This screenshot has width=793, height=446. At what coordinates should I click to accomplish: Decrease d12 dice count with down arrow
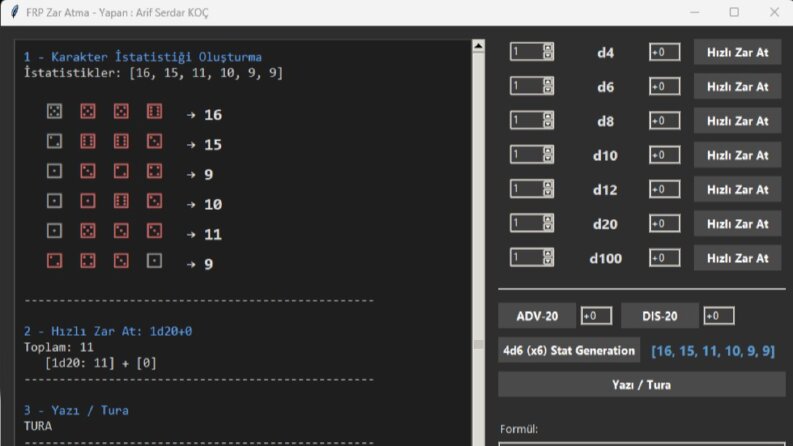coord(548,193)
